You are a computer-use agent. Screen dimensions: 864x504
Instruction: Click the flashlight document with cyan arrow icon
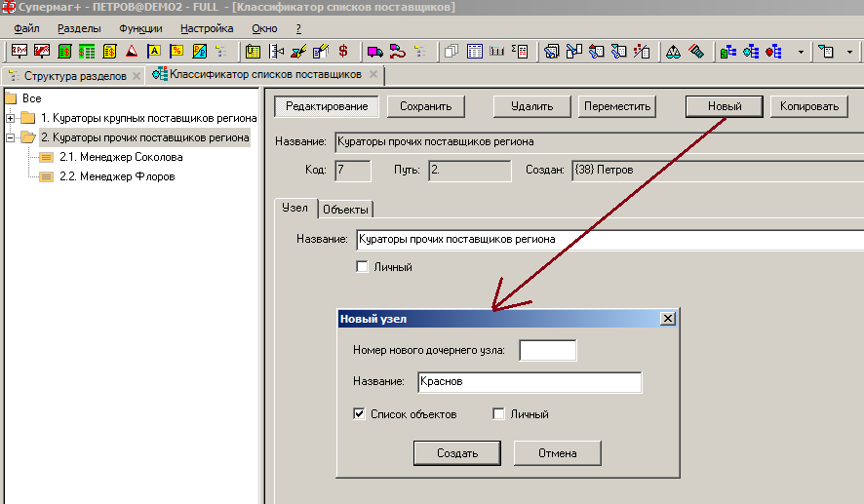619,52
